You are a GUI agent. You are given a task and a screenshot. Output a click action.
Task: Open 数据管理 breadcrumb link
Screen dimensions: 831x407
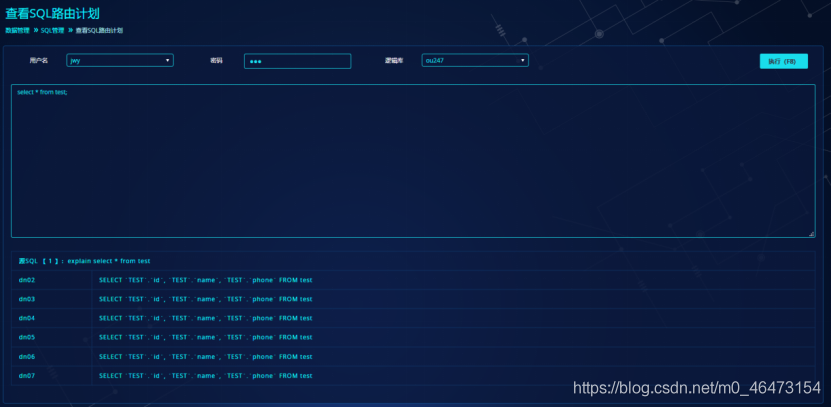pos(17,31)
